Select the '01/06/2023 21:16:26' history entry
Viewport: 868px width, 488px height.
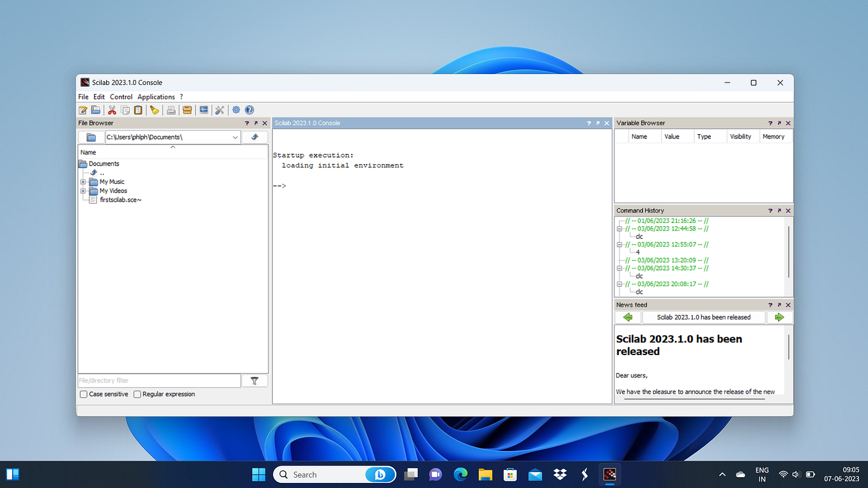pyautogui.click(x=667, y=221)
